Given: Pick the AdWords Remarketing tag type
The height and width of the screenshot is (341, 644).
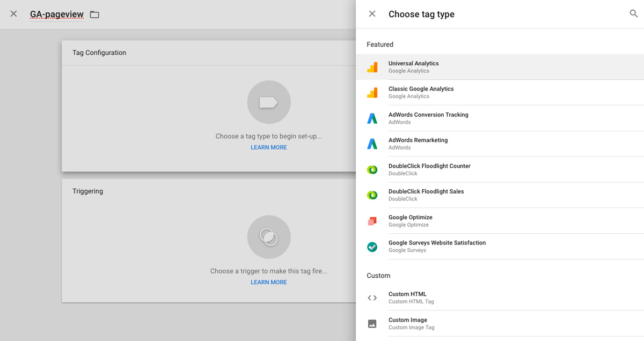Looking at the screenshot, I should [x=500, y=144].
